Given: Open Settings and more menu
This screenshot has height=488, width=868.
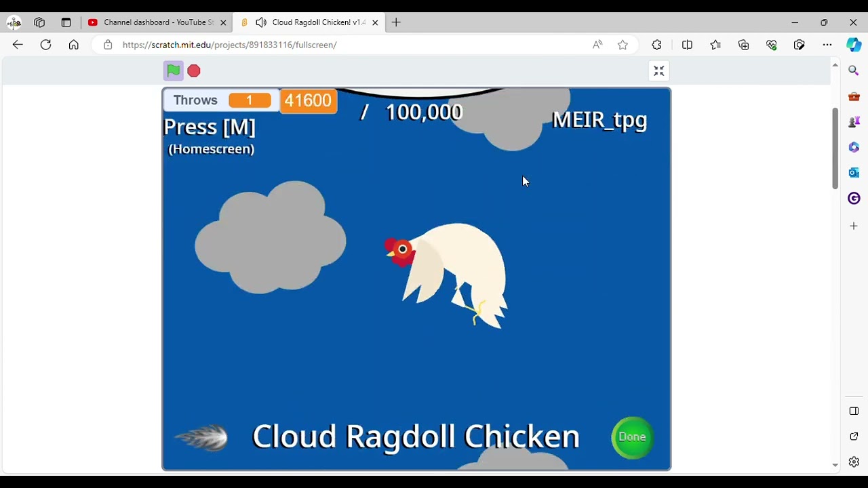Looking at the screenshot, I should pos(827,45).
